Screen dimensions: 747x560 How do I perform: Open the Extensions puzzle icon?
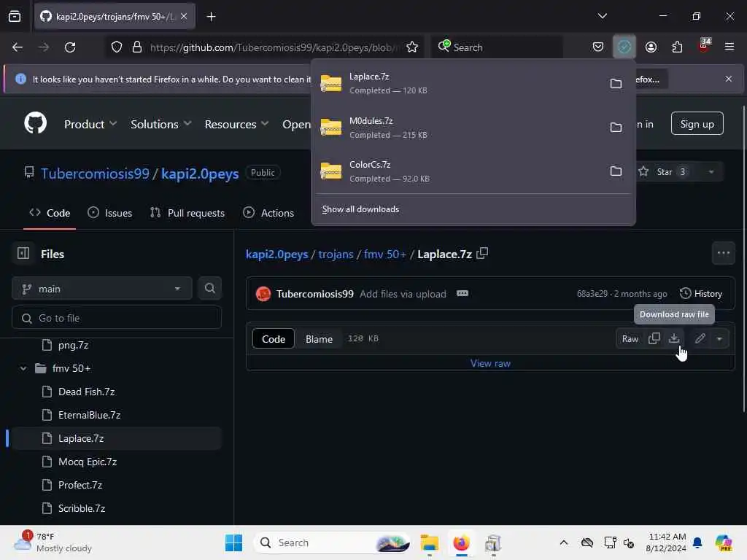click(677, 47)
